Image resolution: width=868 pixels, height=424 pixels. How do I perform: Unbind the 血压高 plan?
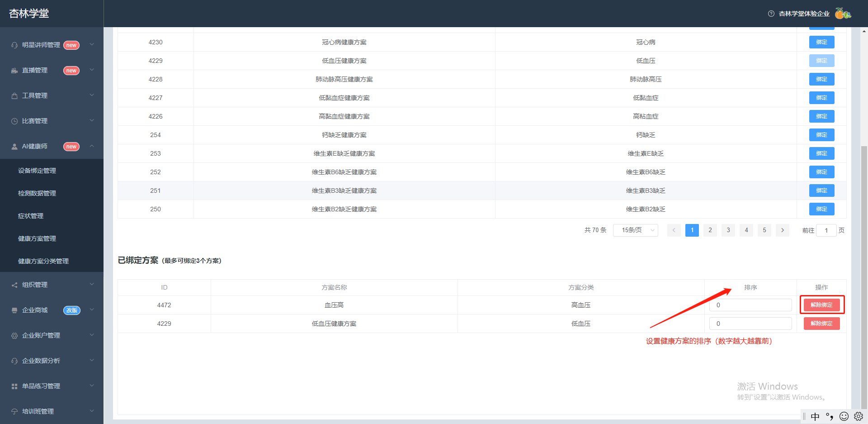pos(821,305)
